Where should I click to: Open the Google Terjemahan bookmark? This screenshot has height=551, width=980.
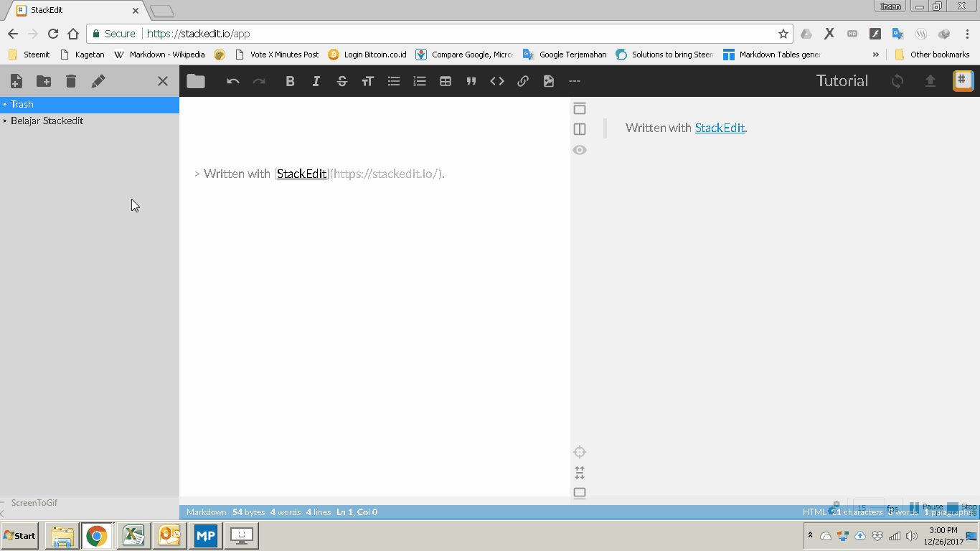tap(565, 55)
